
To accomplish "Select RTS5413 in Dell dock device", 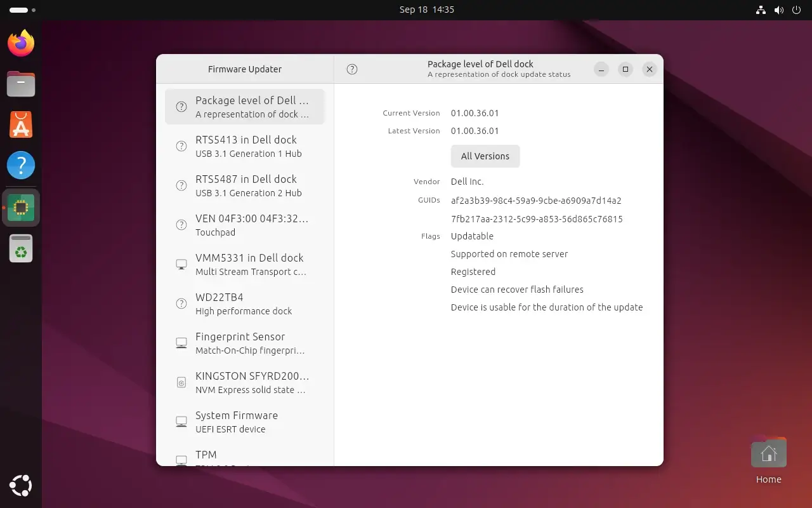I will [x=245, y=146].
